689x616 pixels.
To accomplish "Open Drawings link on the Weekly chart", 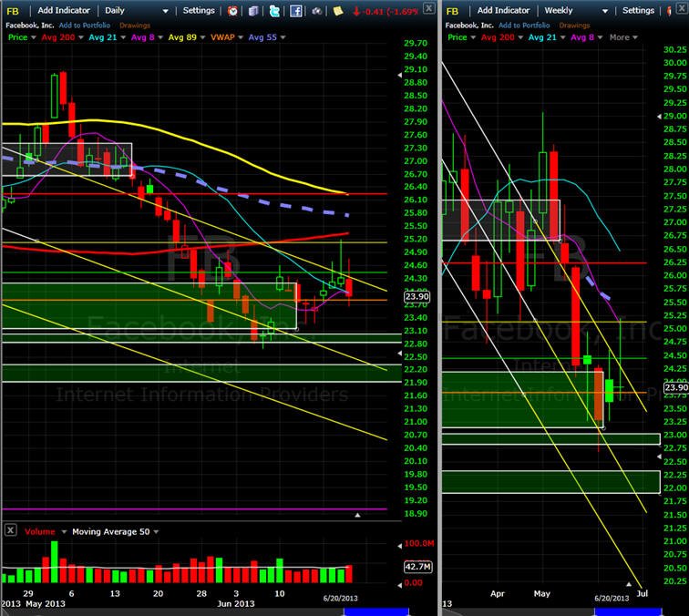I will 574,26.
